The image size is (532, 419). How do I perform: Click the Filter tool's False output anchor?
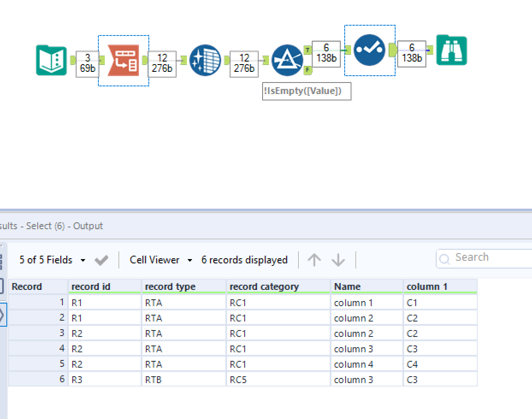click(x=307, y=70)
